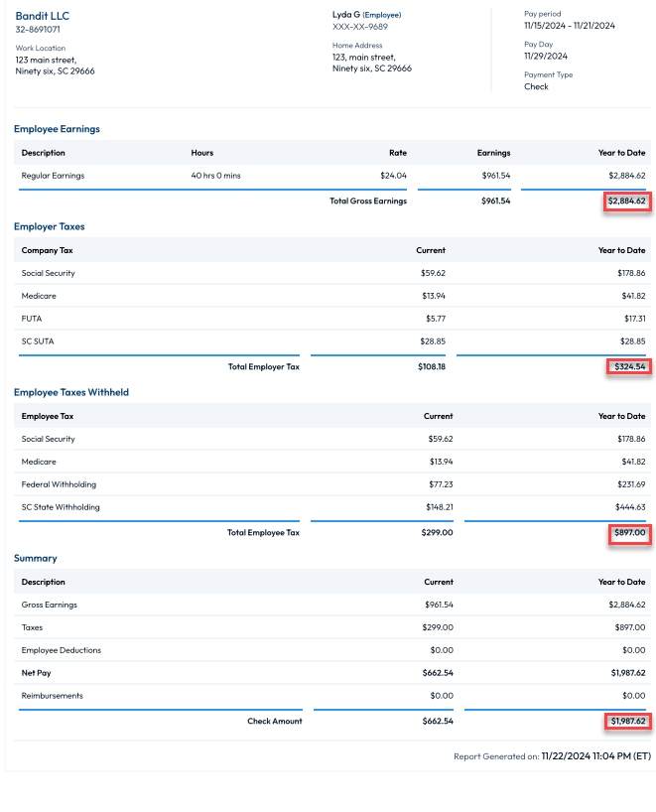Select Total Gross Earnings current amount $961.54
The image size is (656, 812).
(495, 201)
